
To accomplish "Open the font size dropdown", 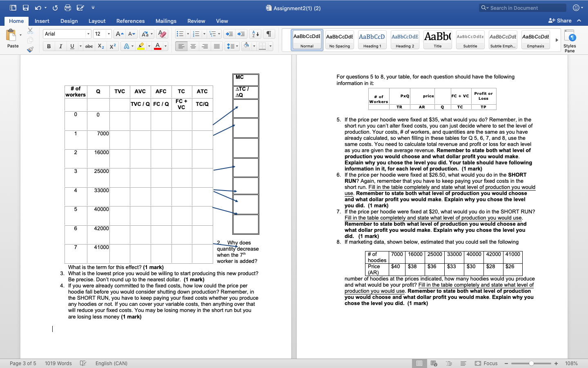I will 109,34.
